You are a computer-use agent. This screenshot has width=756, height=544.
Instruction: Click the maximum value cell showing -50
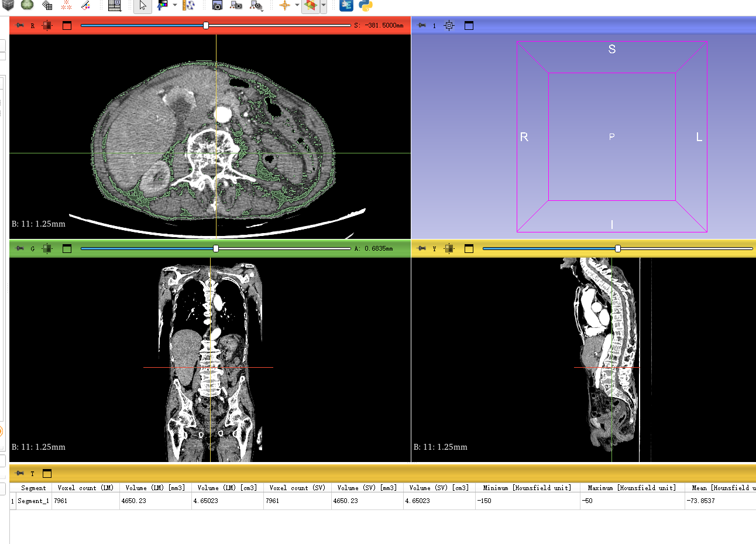pos(632,501)
